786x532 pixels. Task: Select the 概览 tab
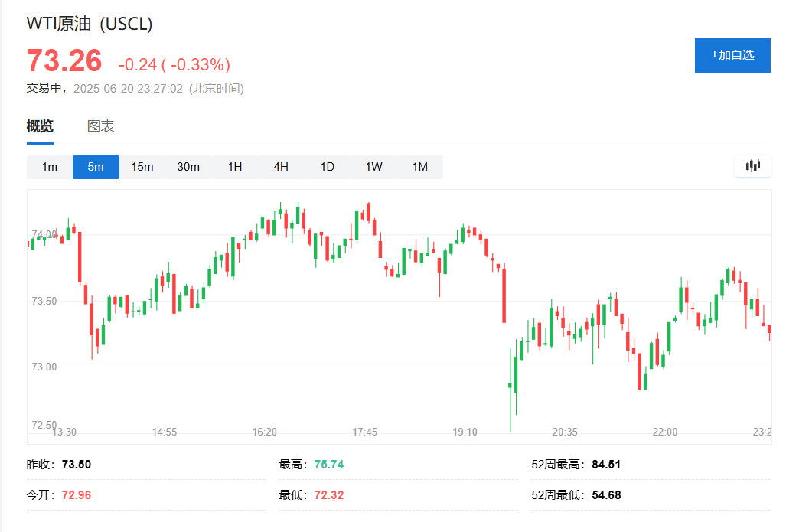pos(40,126)
